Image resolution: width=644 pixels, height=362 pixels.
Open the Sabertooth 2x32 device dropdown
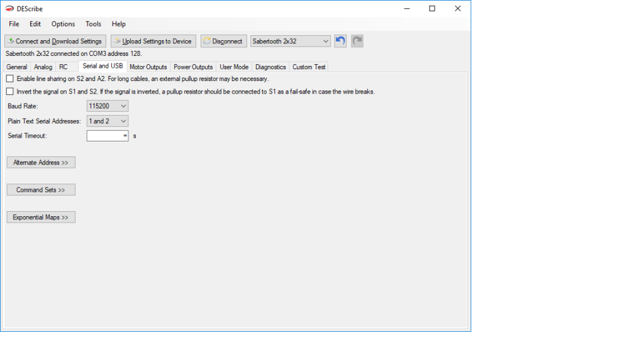(291, 41)
